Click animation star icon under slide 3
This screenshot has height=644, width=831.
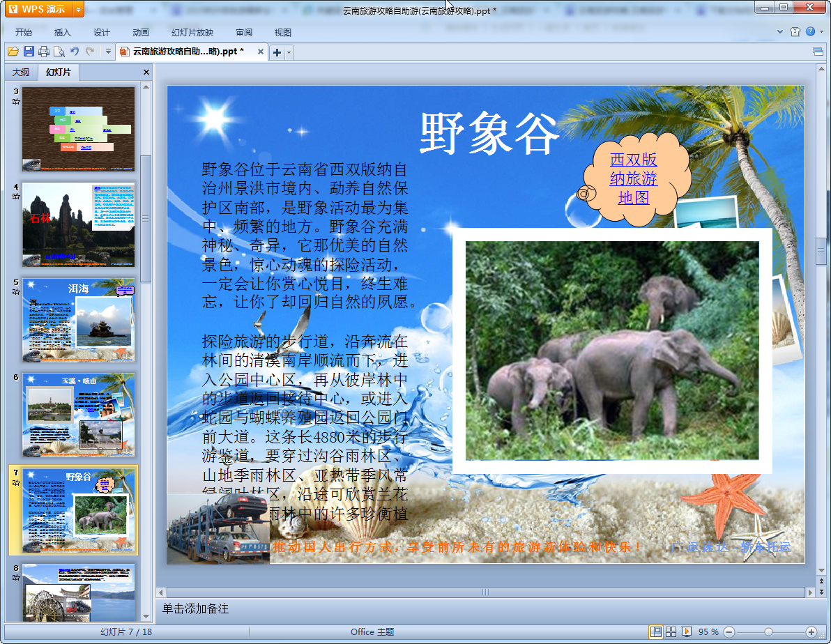click(x=16, y=101)
